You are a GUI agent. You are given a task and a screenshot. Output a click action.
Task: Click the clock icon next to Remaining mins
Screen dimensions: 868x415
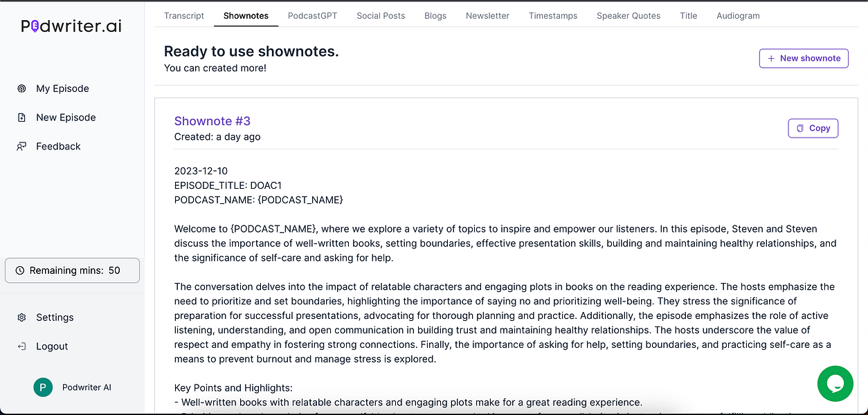click(20, 270)
